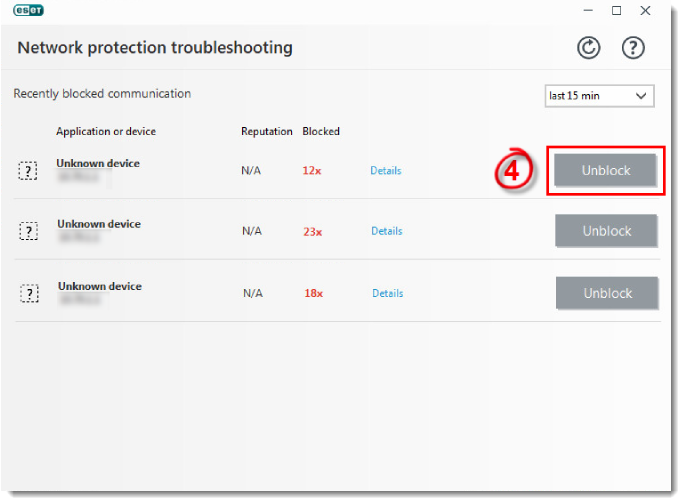Image resolution: width=678 pixels, height=500 pixels.
Task: Open Details for 18x blocked device
Action: pos(387,293)
